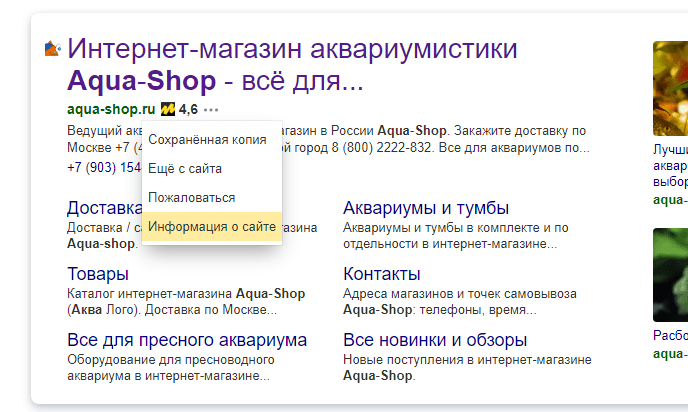
Task: Click the top fish photo thumbnail
Action: (670, 88)
